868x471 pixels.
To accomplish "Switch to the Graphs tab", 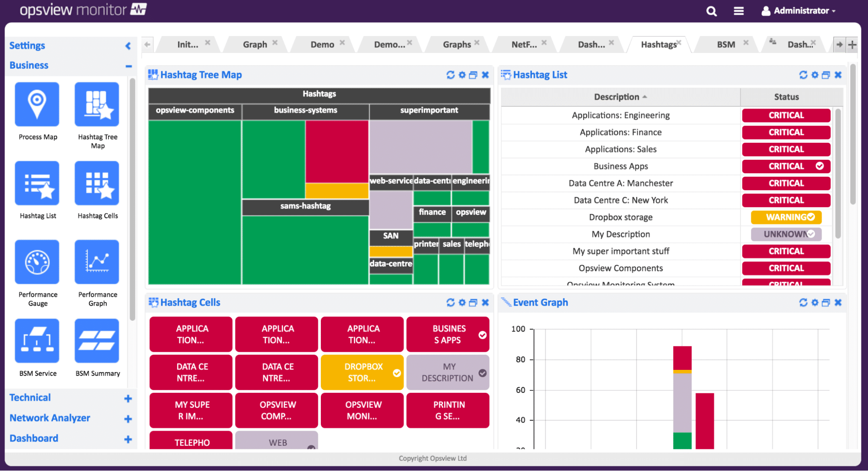I will 457,44.
